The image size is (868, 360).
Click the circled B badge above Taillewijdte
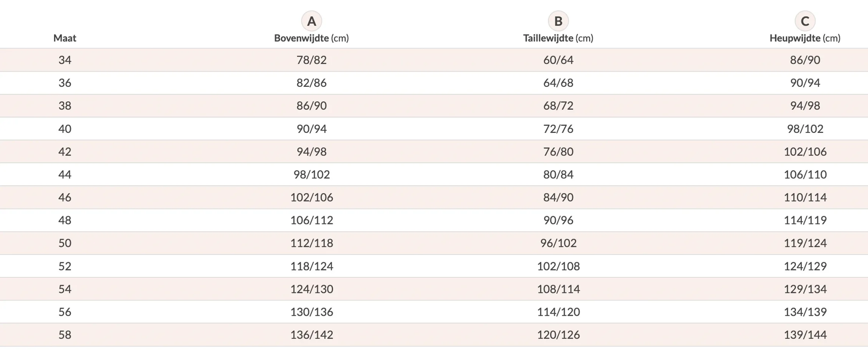pos(558,21)
